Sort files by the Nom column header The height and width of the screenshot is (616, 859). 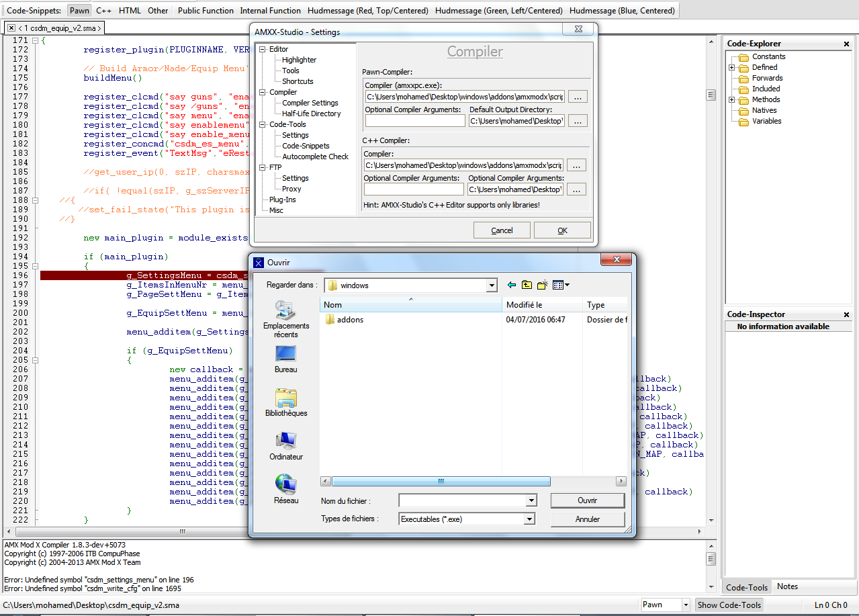411,305
